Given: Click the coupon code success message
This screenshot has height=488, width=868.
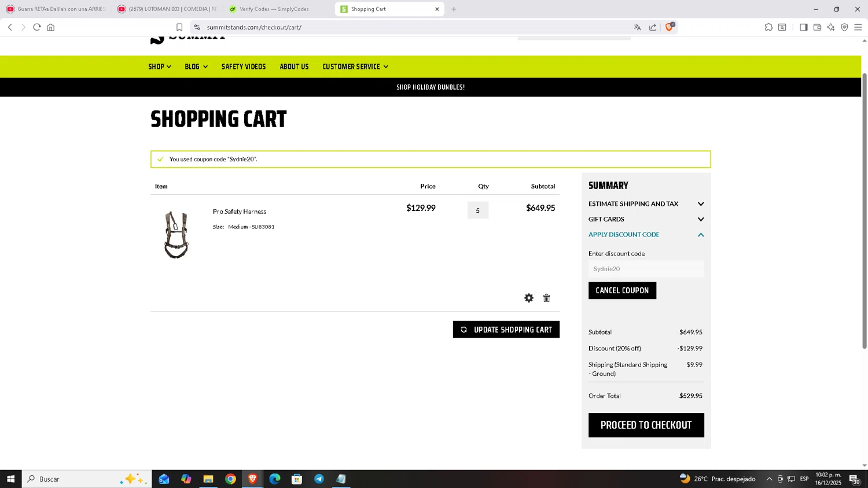Looking at the screenshot, I should 431,159.
